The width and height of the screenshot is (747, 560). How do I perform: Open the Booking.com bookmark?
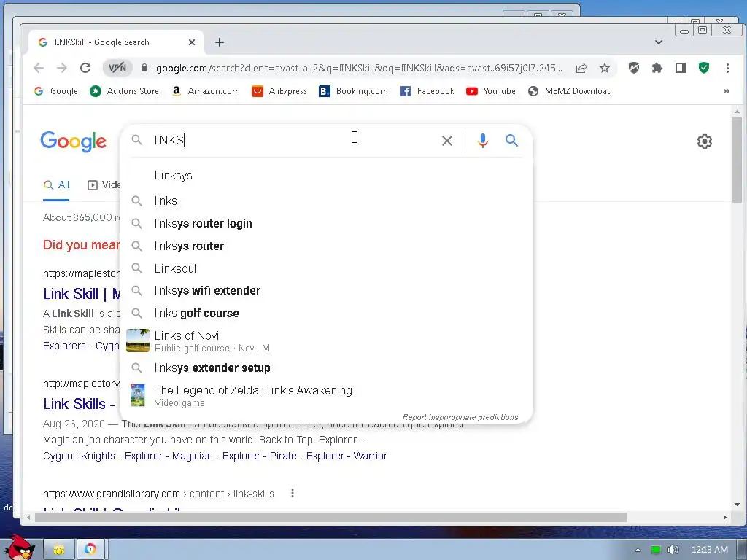[x=353, y=91]
